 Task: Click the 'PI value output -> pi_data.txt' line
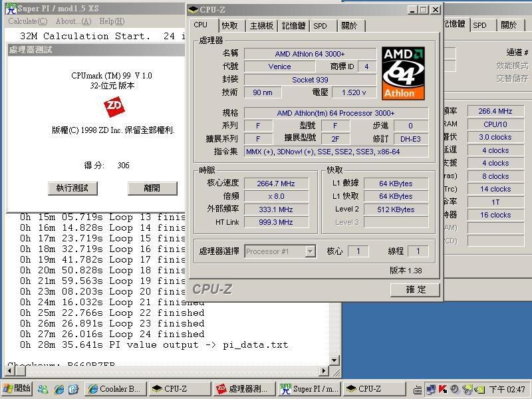[x=154, y=345]
